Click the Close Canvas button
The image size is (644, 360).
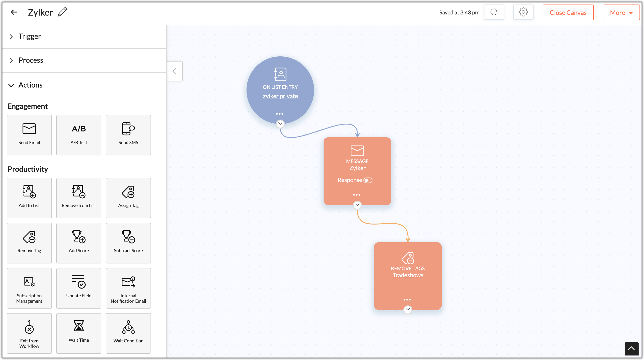pos(568,12)
